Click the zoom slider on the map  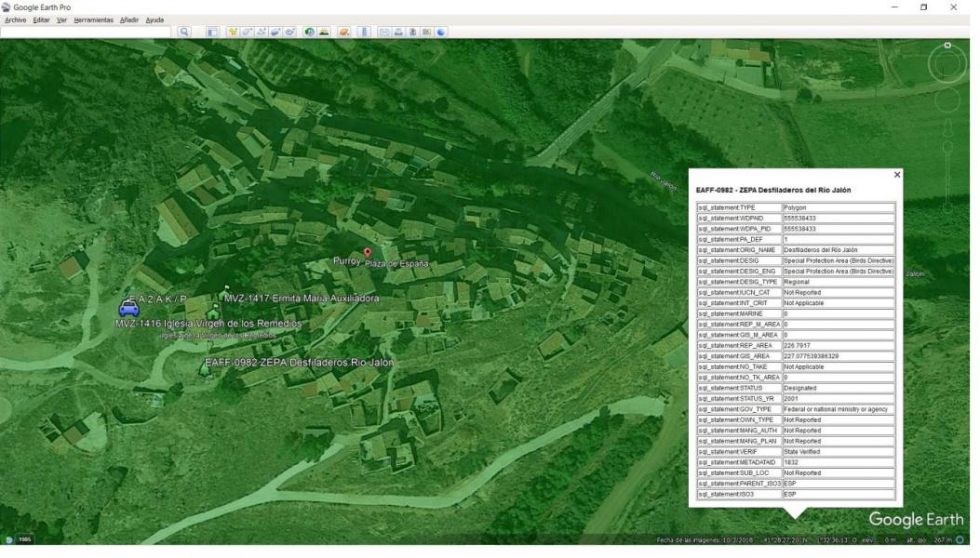tap(947, 149)
